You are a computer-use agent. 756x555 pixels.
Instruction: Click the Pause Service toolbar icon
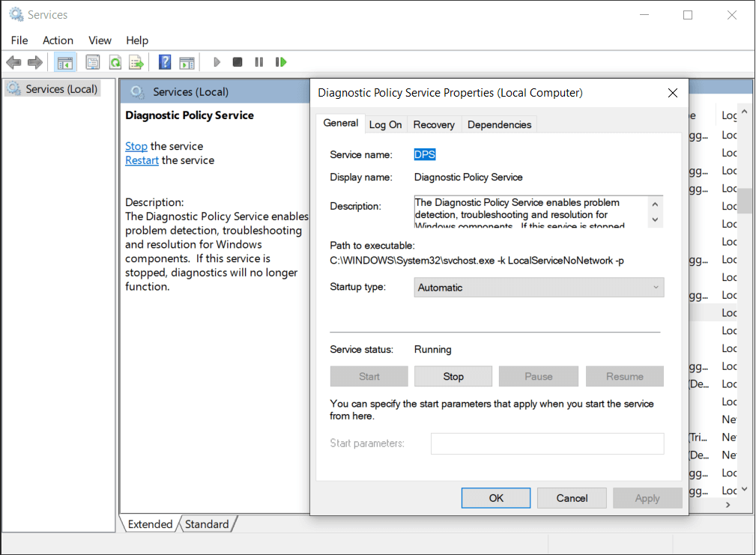click(259, 62)
